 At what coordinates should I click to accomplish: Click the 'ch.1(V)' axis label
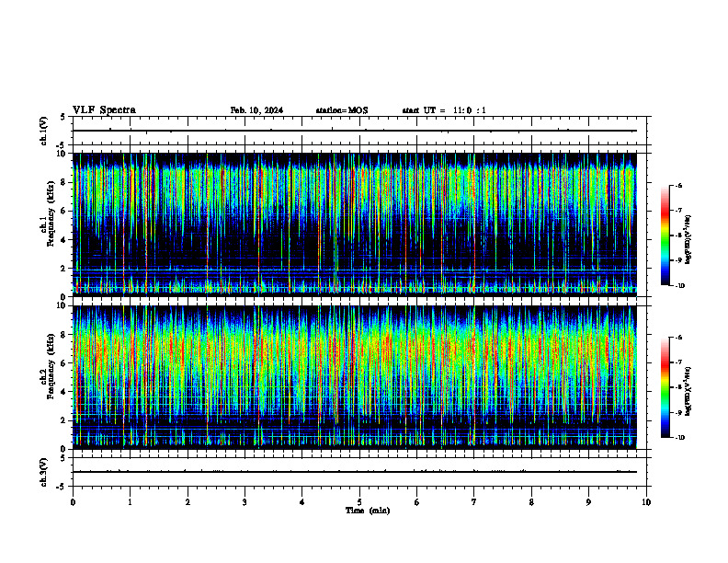[x=44, y=131]
